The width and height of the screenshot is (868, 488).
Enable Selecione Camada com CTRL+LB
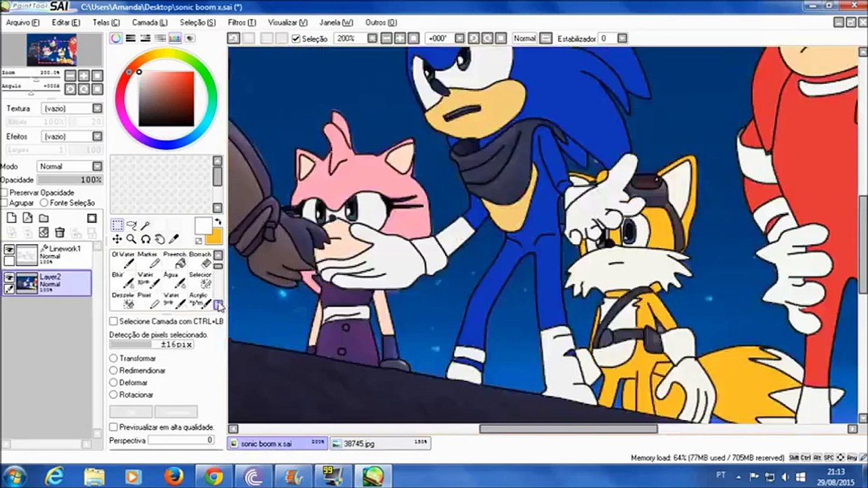[114, 321]
